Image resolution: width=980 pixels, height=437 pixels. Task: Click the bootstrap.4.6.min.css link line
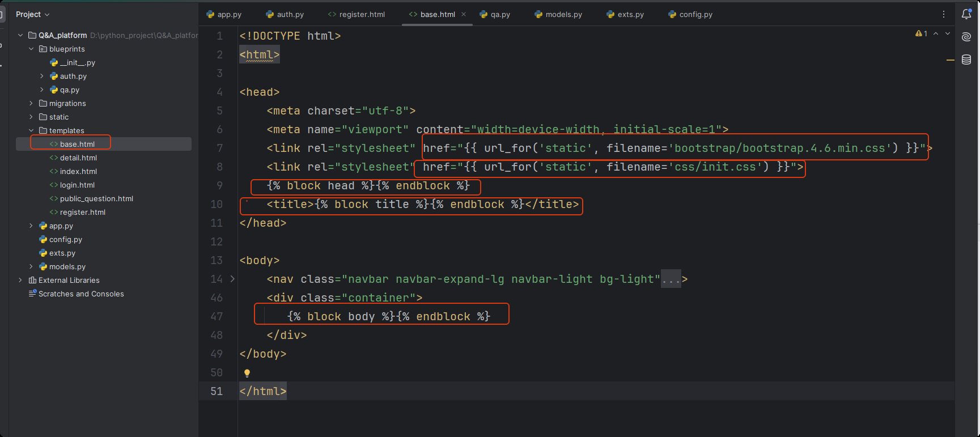[600, 148]
